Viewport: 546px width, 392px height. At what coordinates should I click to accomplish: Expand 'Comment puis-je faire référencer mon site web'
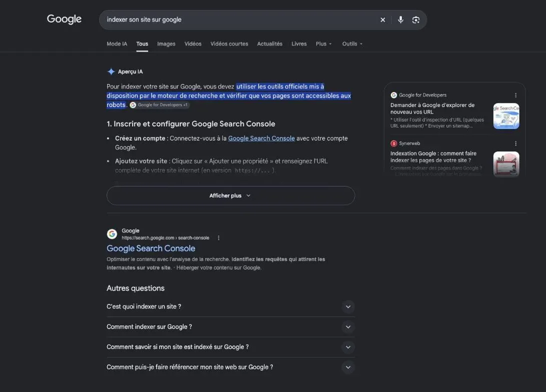(231, 367)
